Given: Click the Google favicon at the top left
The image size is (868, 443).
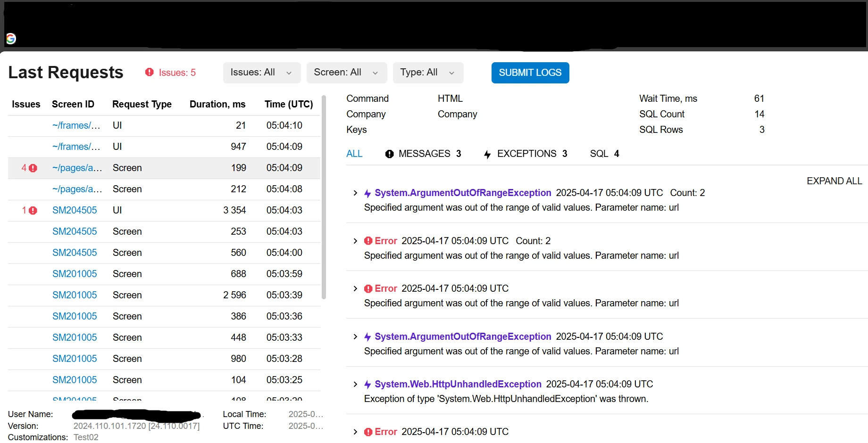Looking at the screenshot, I should 11,39.
